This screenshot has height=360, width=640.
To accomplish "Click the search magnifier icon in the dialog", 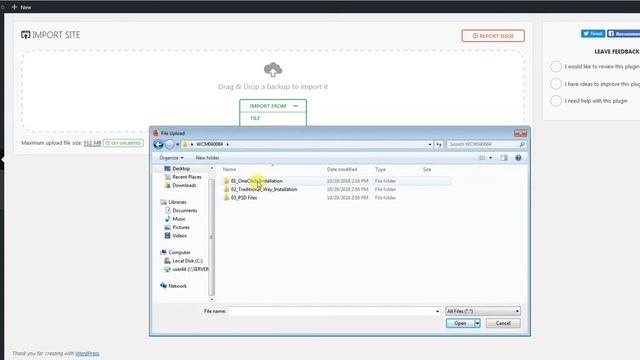I will pos(522,144).
